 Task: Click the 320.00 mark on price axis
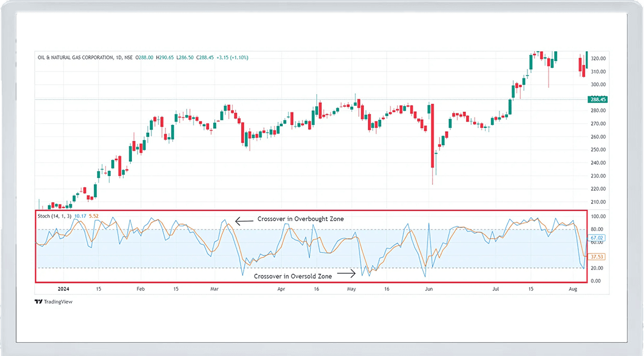[598, 59]
